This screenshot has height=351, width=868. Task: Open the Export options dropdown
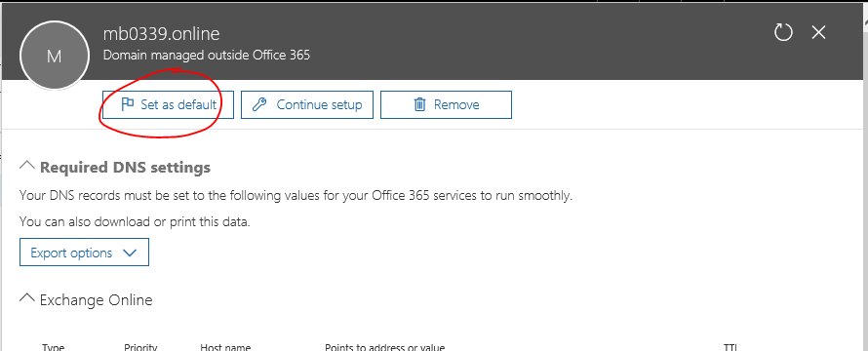pyautogui.click(x=84, y=253)
